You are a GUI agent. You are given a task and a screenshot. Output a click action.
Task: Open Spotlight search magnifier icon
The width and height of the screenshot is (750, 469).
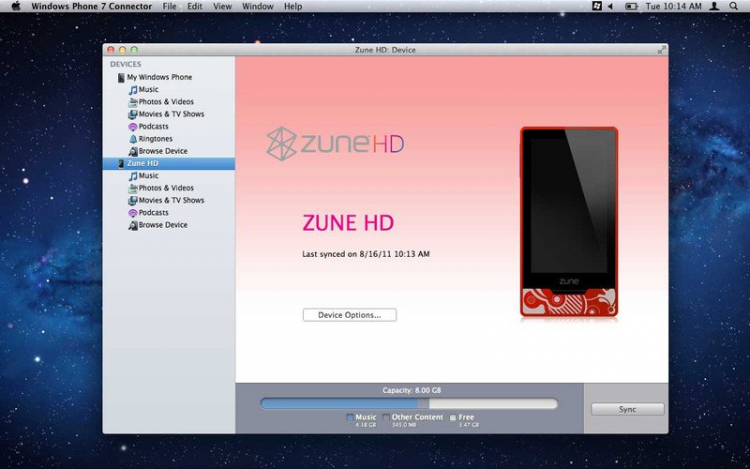point(733,6)
